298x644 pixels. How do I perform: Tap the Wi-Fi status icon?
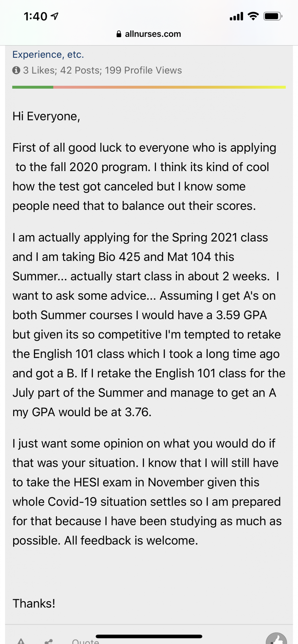pyautogui.click(x=253, y=16)
